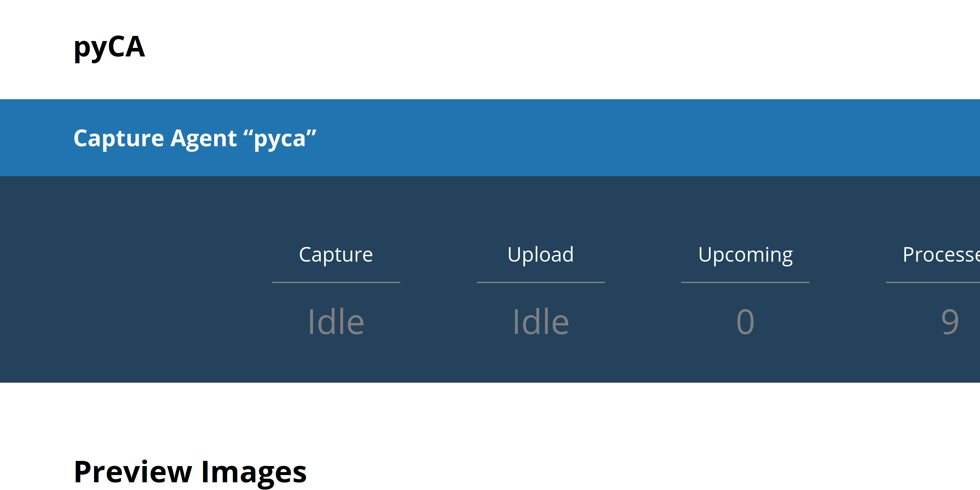Click the word Agent in the blue banner
980x490 pixels.
(x=204, y=139)
